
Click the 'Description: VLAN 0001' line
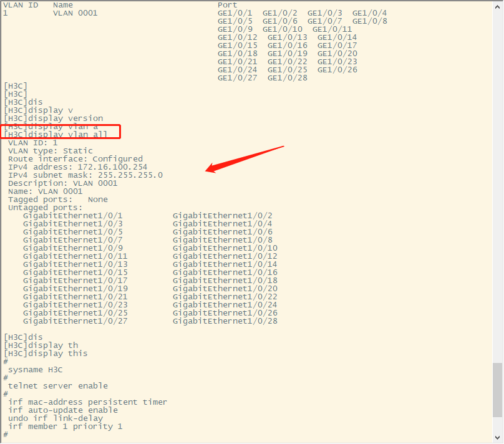[62, 183]
